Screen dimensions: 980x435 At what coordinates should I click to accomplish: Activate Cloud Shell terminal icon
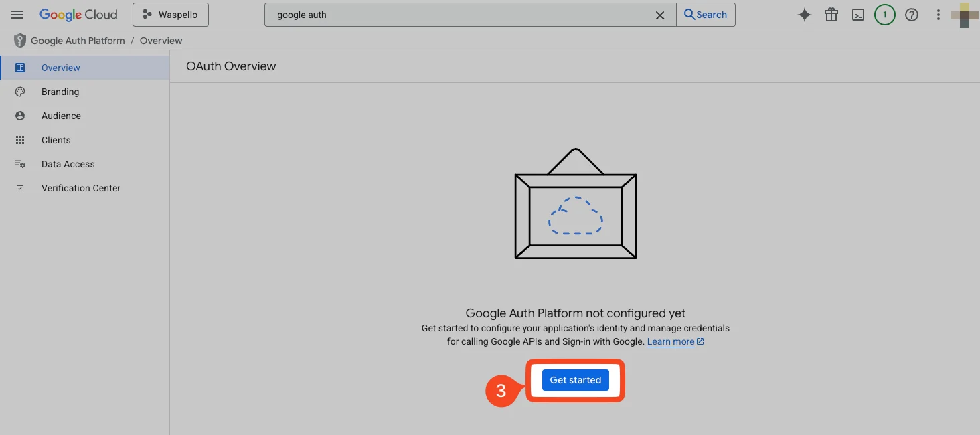point(858,15)
